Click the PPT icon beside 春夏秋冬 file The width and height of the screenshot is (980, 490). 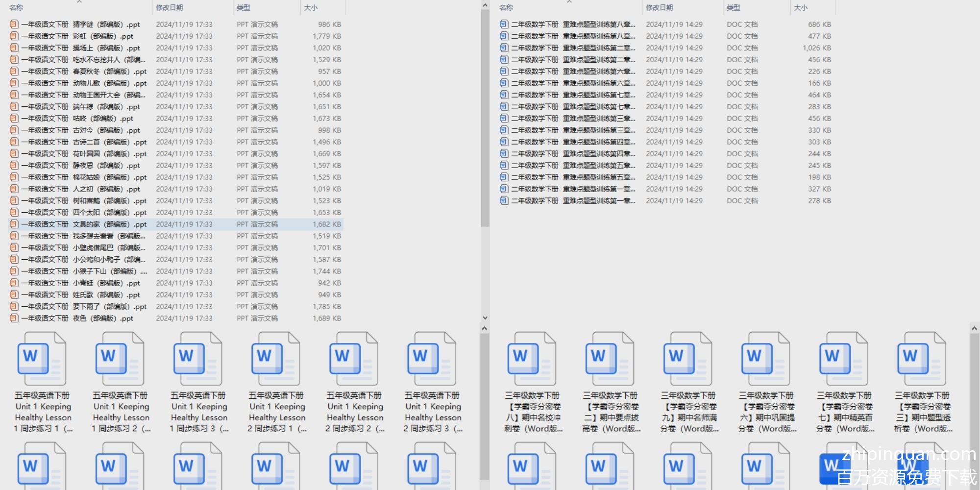click(14, 71)
